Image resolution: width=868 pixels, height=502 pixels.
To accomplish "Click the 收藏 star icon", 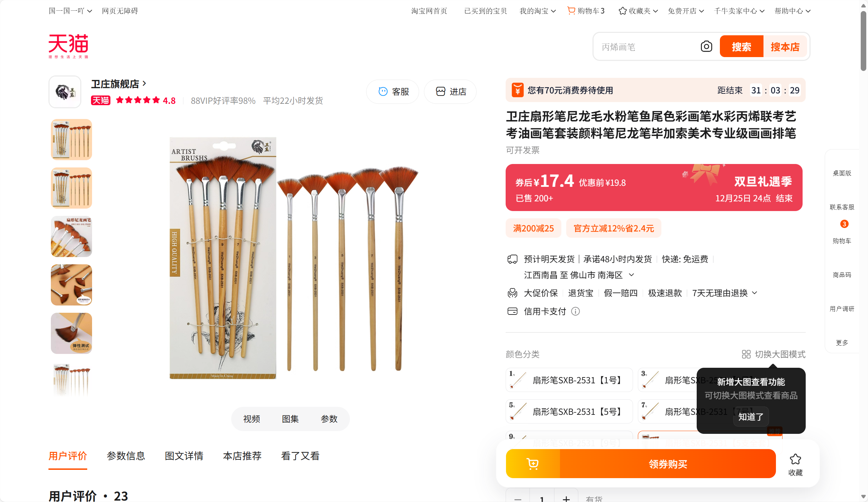I will point(795,459).
